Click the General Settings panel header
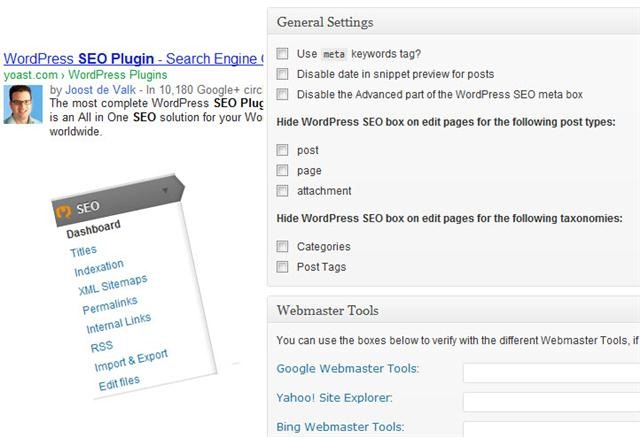Image resolution: width=640 pixels, height=437 pixels. click(x=453, y=22)
